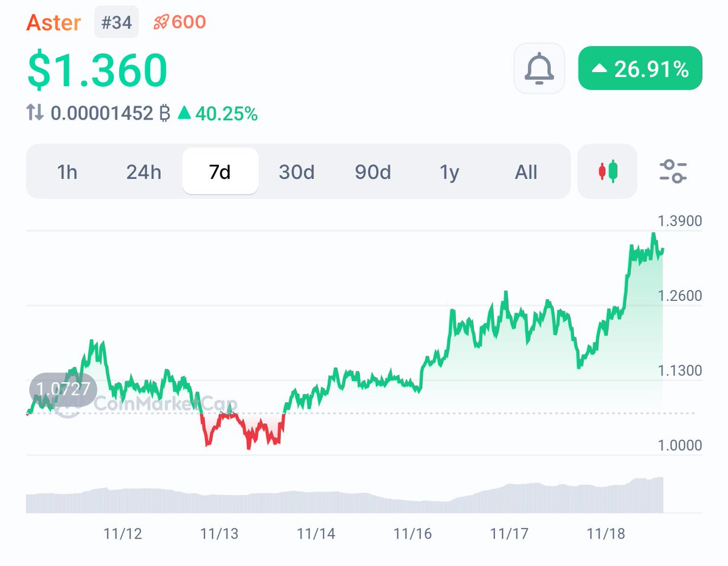
Task: Open the price alert bell
Action: pyautogui.click(x=539, y=69)
